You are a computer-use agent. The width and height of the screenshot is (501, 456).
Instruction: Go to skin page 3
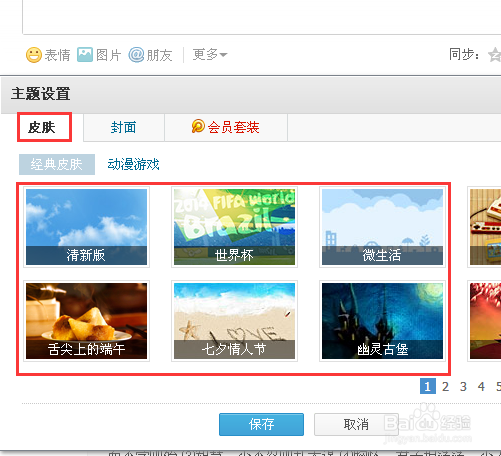tap(463, 387)
